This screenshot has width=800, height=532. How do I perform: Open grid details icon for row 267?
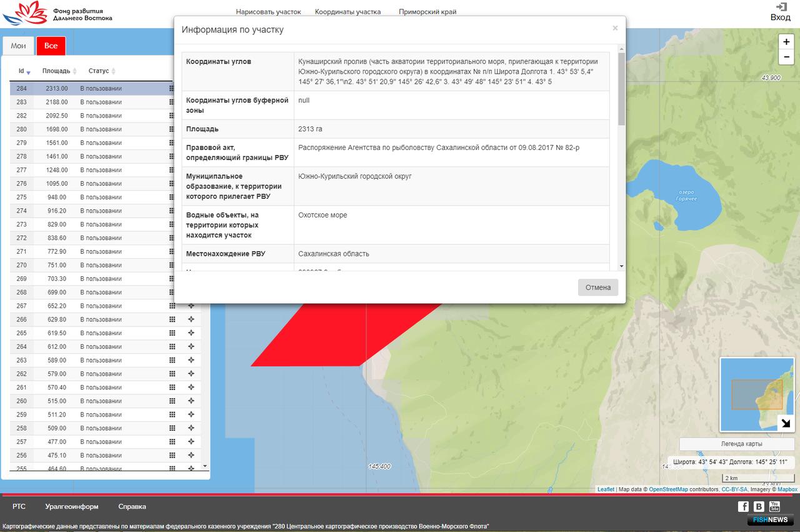[x=172, y=306]
